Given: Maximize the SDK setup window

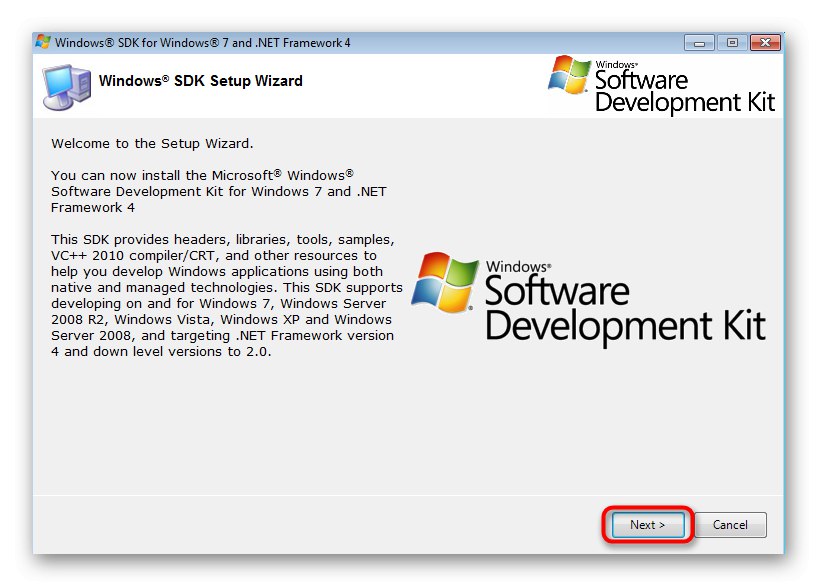Looking at the screenshot, I should click(732, 43).
